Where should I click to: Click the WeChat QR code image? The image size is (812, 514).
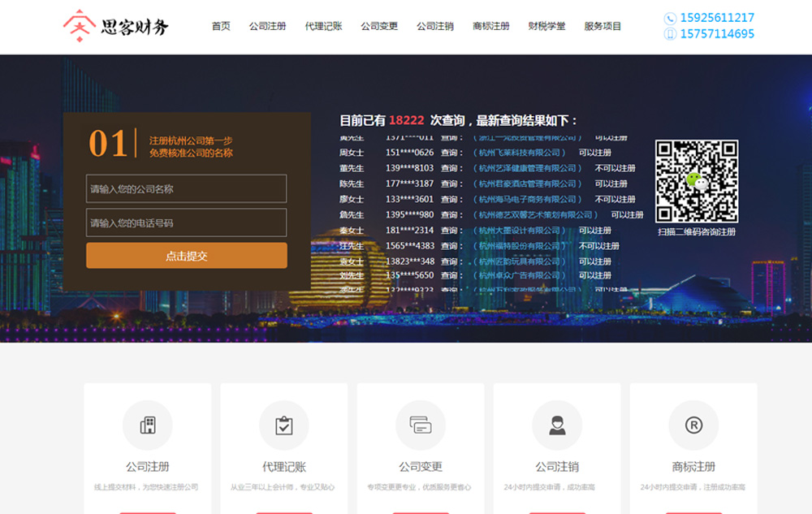(697, 182)
